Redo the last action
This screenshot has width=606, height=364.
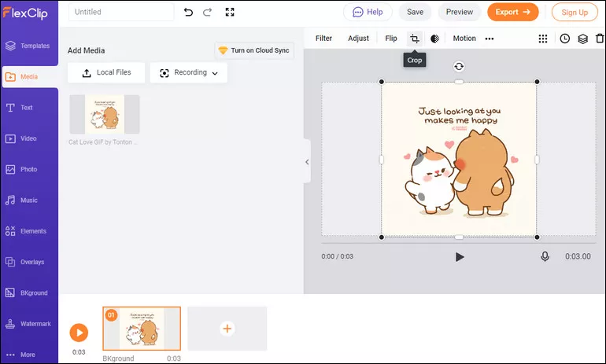208,13
